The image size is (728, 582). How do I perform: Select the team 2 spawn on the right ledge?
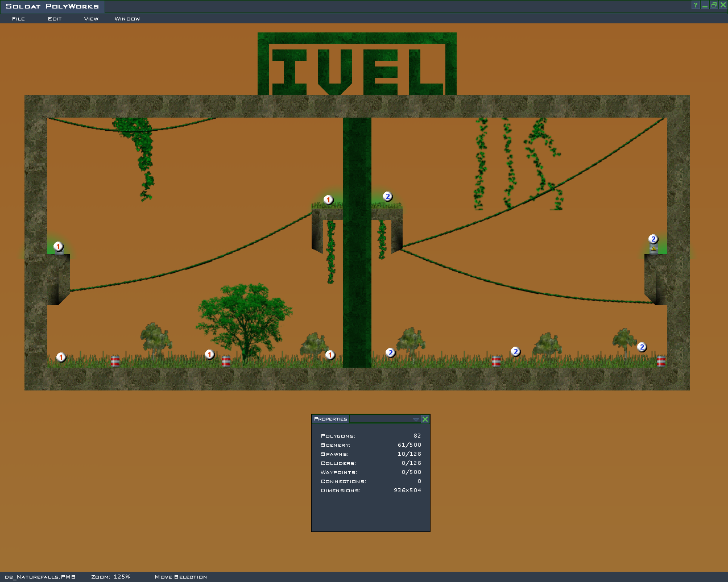653,239
